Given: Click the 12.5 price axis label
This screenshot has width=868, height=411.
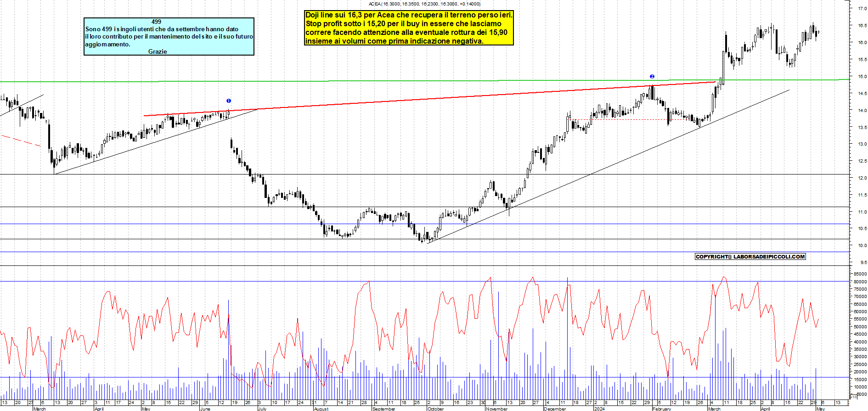Looking at the screenshot, I should (x=862, y=161).
